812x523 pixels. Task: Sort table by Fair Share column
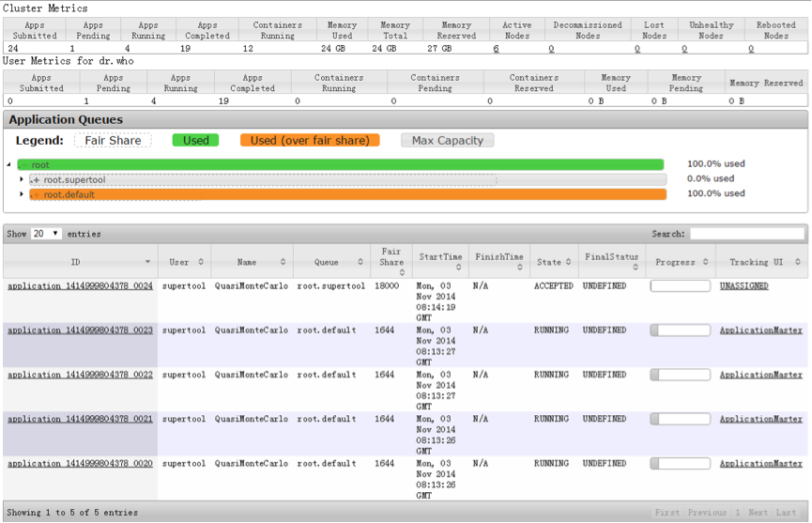pyautogui.click(x=391, y=262)
